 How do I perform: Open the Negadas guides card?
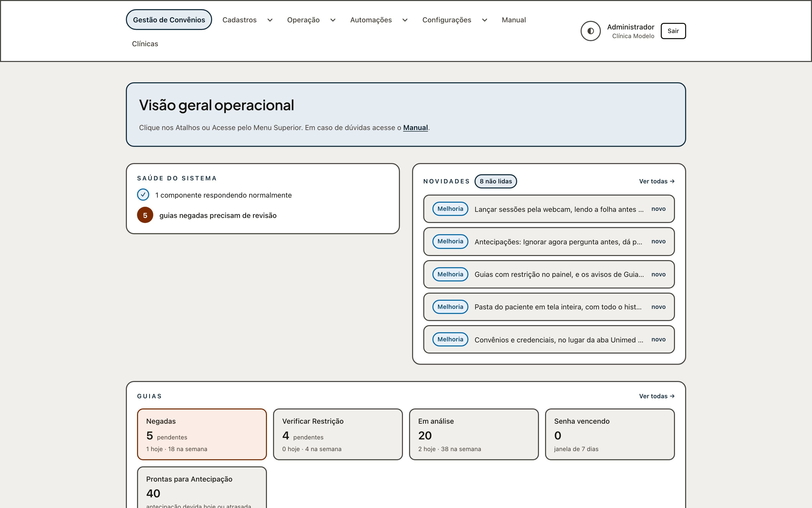click(x=202, y=434)
